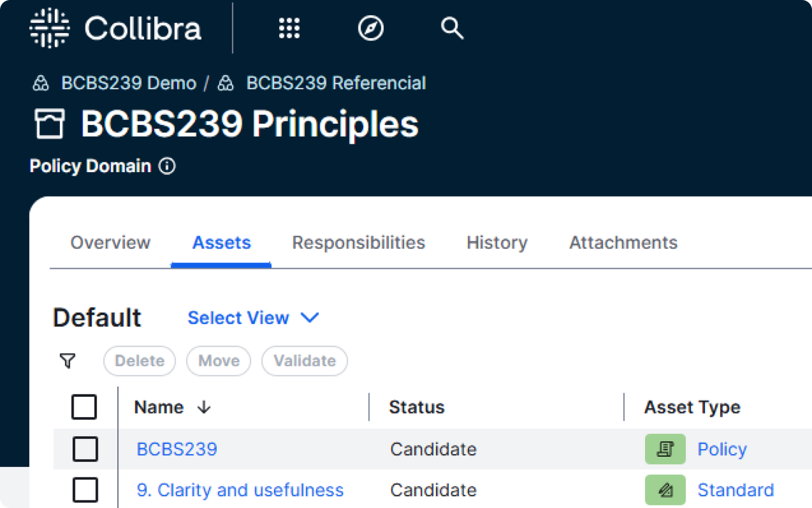The image size is (812, 508).
Task: Click the community icon beside BCBS239 Referencial
Action: (226, 84)
